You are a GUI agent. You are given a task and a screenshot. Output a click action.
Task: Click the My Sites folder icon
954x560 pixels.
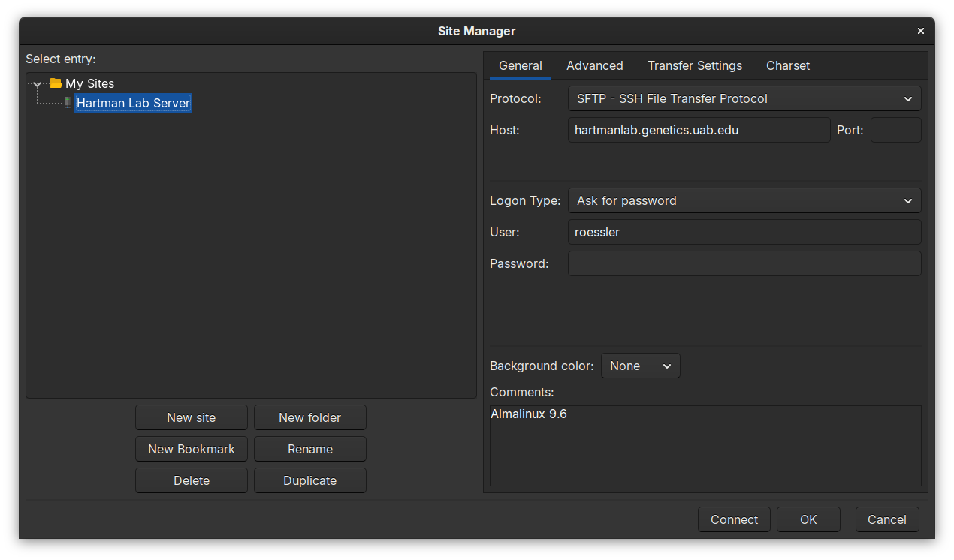pos(54,83)
